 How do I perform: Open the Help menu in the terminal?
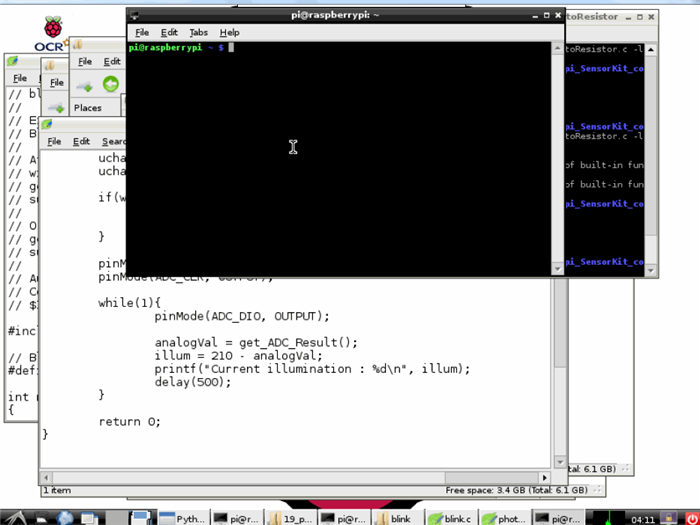229,33
